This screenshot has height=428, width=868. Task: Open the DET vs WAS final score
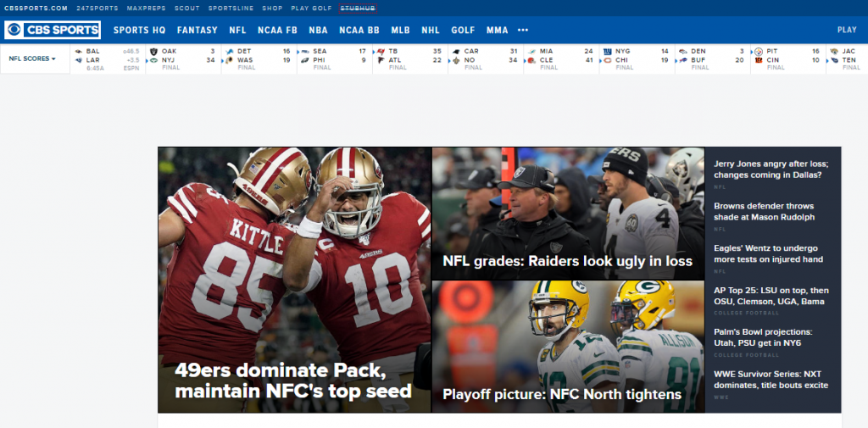point(259,59)
